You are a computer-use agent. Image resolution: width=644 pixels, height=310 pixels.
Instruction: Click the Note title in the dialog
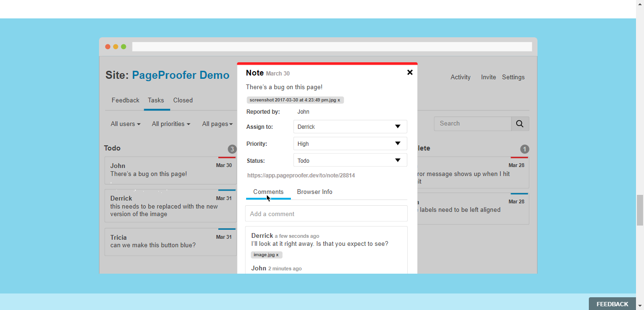click(255, 73)
